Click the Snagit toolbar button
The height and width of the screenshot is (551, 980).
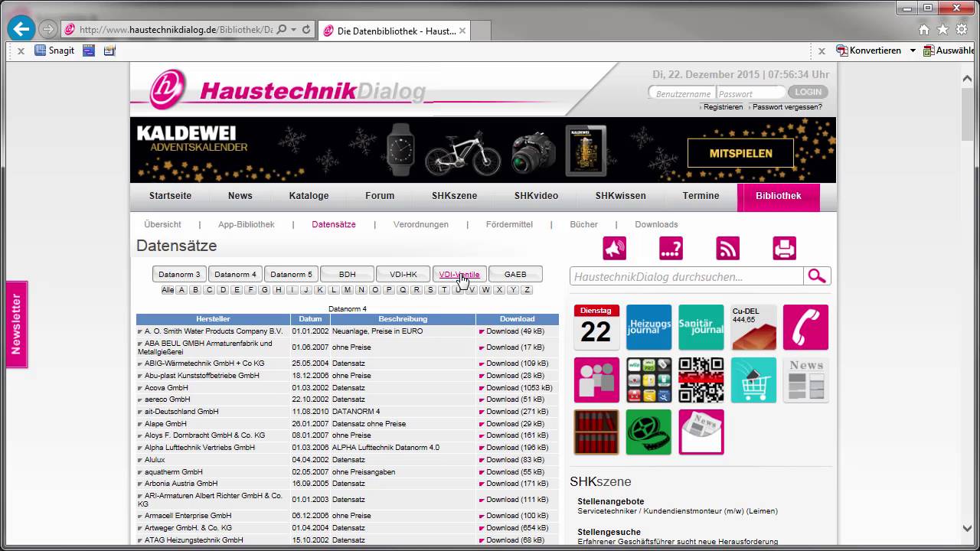(x=54, y=51)
